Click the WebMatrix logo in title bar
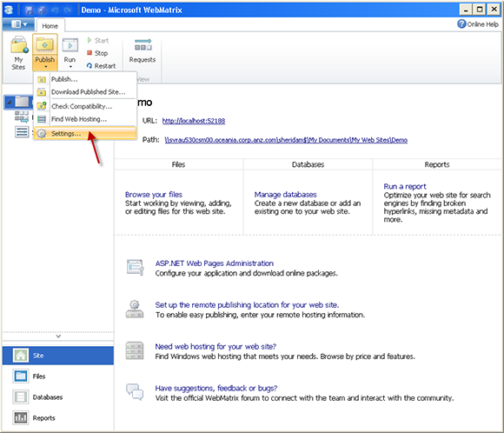Image resolution: width=504 pixels, height=433 pixels. 9,10
